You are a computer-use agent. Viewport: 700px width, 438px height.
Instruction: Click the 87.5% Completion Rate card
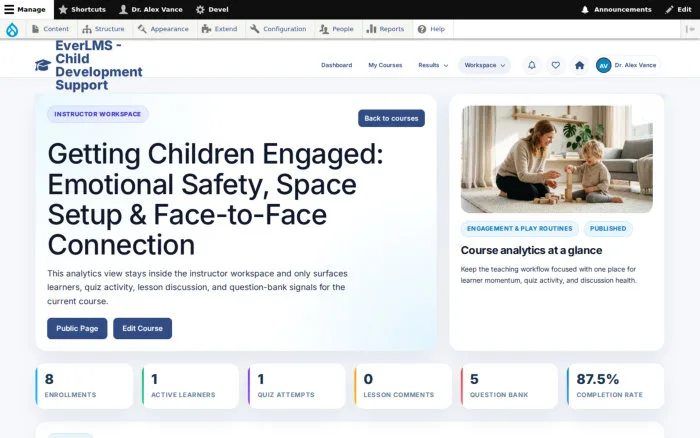(x=615, y=386)
